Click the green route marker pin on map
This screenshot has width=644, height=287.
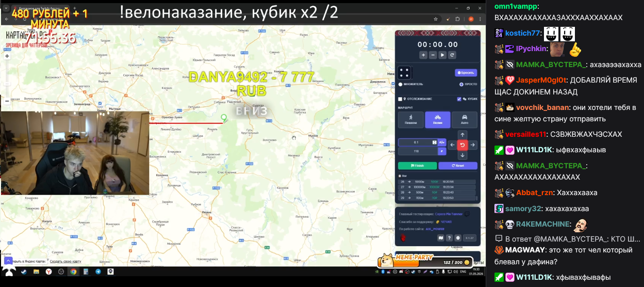click(x=224, y=118)
